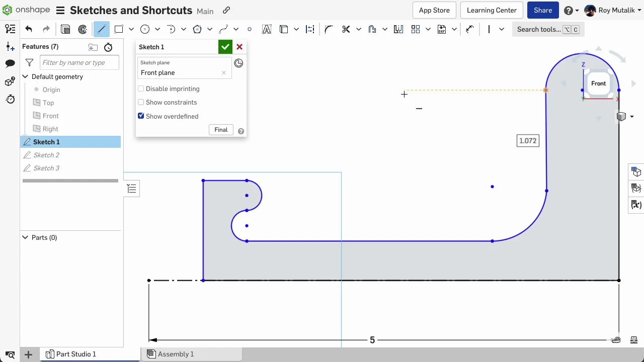Open the mass properties scale icon
The image size is (644, 362).
point(633,340)
